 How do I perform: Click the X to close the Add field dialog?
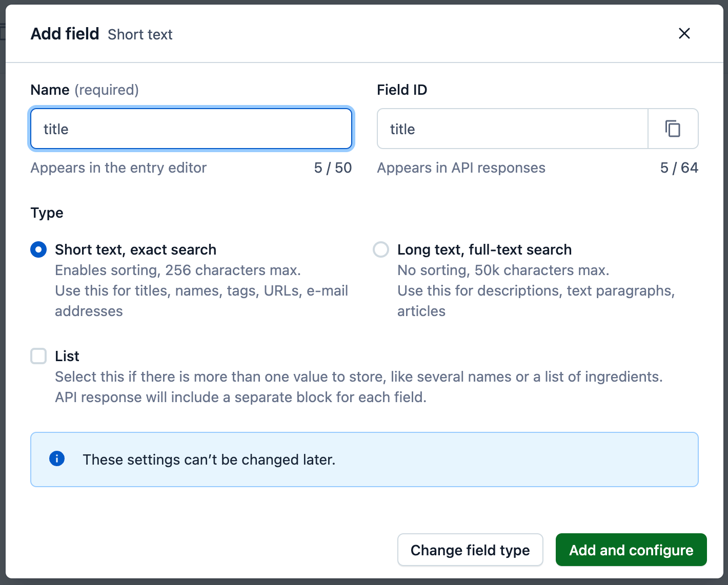coord(684,33)
